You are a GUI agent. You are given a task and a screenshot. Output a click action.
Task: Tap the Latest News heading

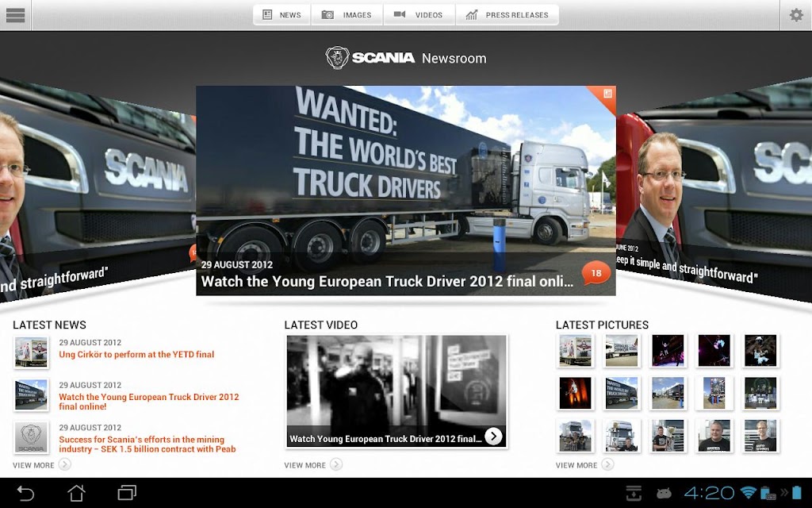point(49,325)
